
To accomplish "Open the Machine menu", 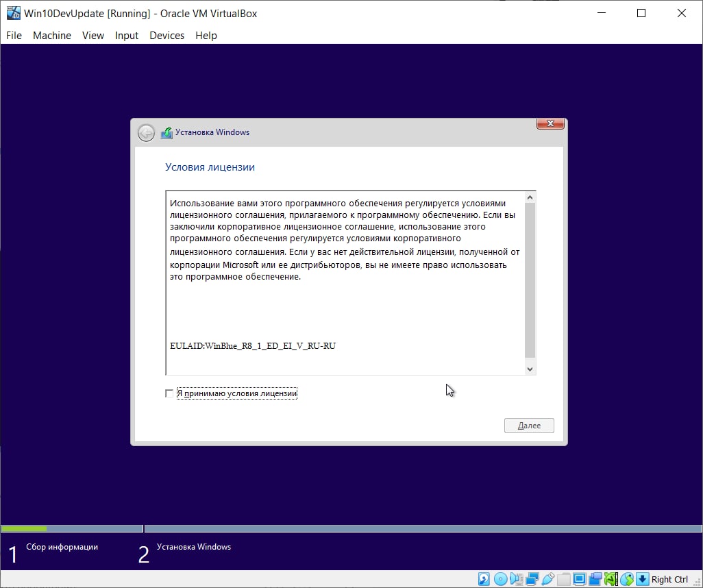I will [x=52, y=36].
